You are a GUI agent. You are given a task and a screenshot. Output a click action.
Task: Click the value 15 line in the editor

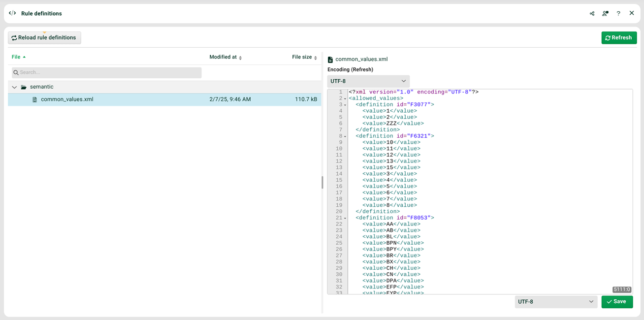coord(391,168)
